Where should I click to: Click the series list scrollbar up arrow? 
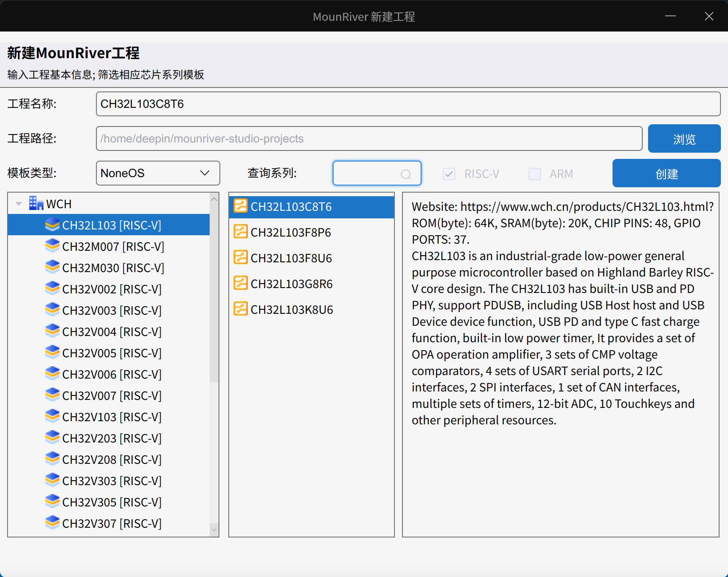click(x=214, y=199)
